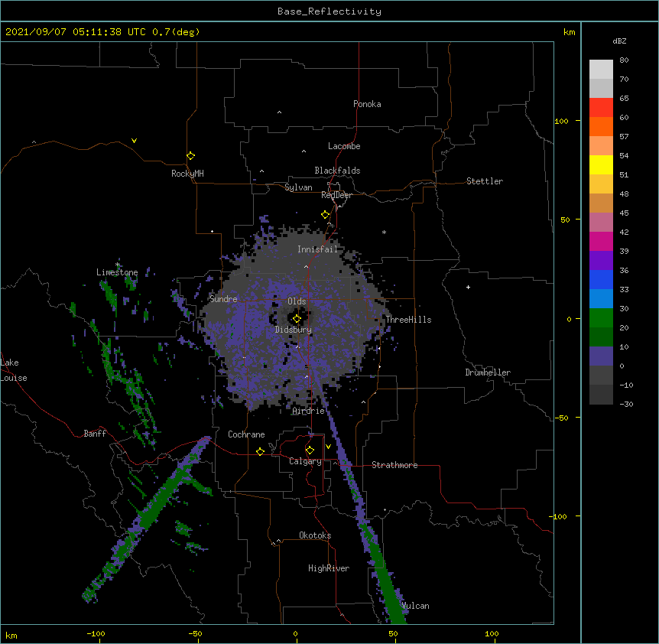Click the yellow diamond marker above Calgary
This screenshot has height=644, width=659.
click(x=310, y=450)
